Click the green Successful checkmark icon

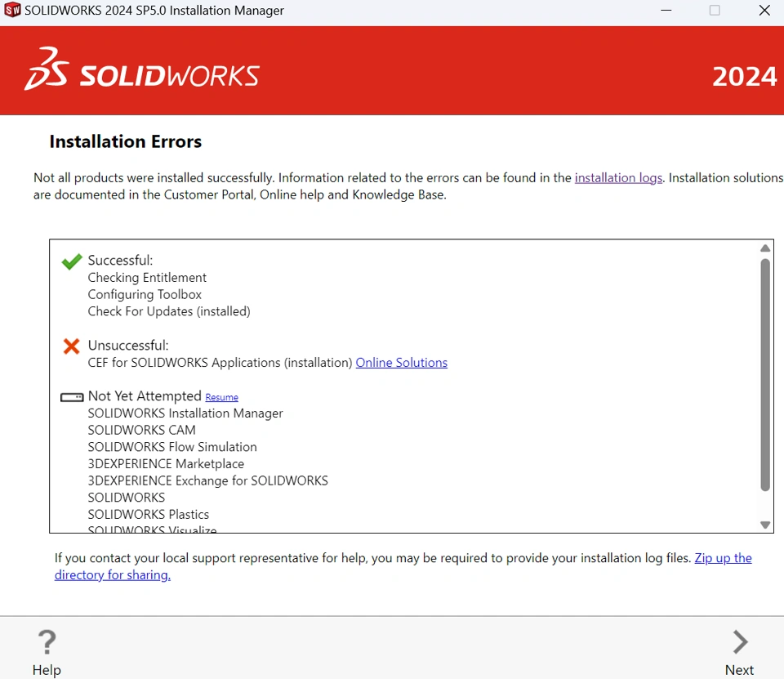(x=72, y=261)
